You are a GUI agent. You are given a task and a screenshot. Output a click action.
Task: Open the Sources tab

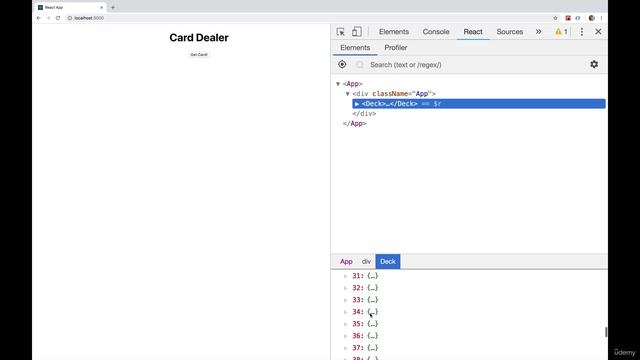coord(509,32)
